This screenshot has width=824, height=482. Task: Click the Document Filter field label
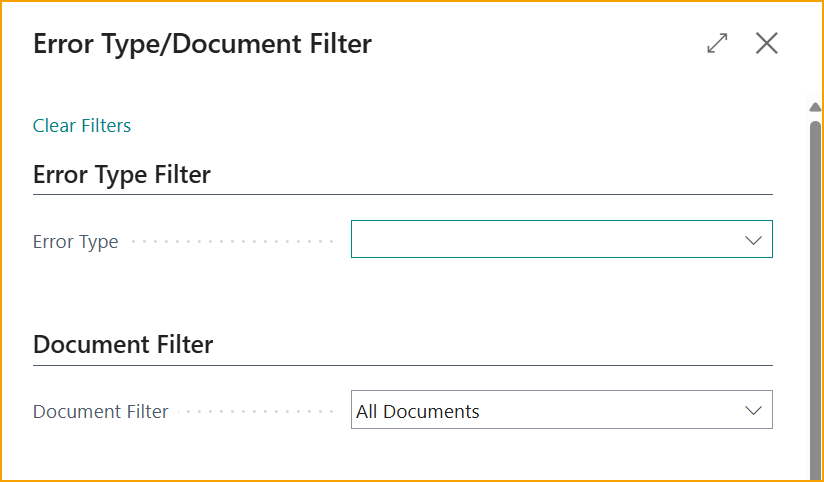[101, 412]
